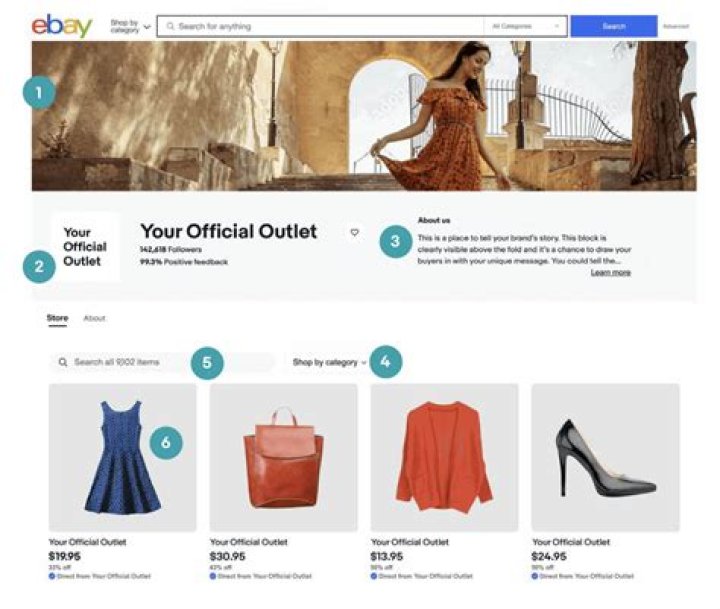The image size is (720, 609).
Task: Click the magnifier icon in store search
Action: coord(63,362)
